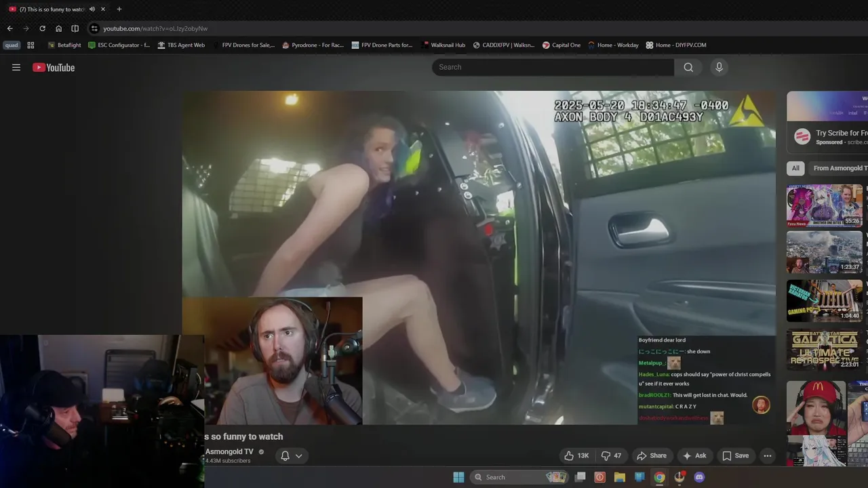Focus the youtube.com address bar
Screen dimensions: 868x488
point(155,28)
